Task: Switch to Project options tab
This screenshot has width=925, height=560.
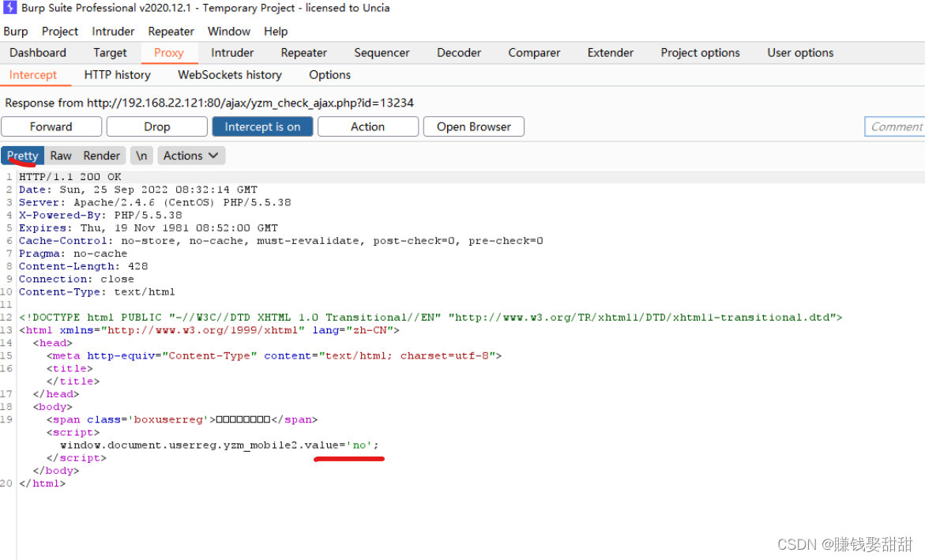Action: pos(700,52)
